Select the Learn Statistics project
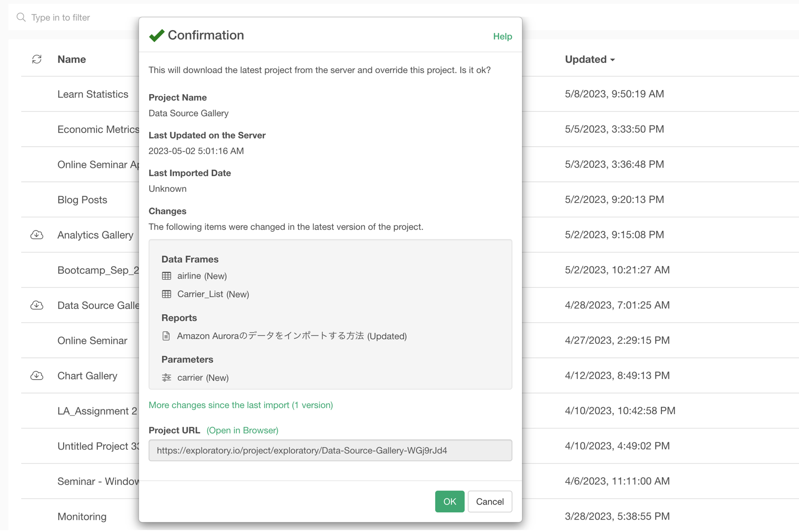The image size is (799, 532). click(x=93, y=94)
